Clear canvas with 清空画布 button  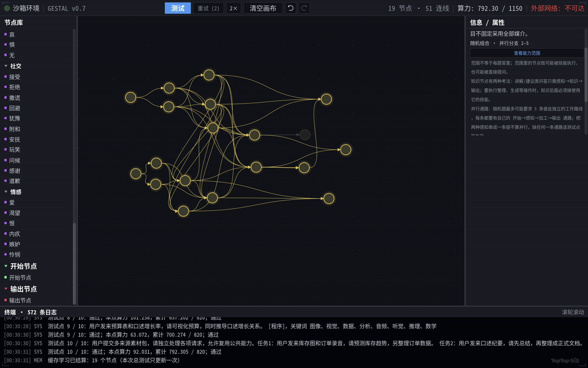263,8
